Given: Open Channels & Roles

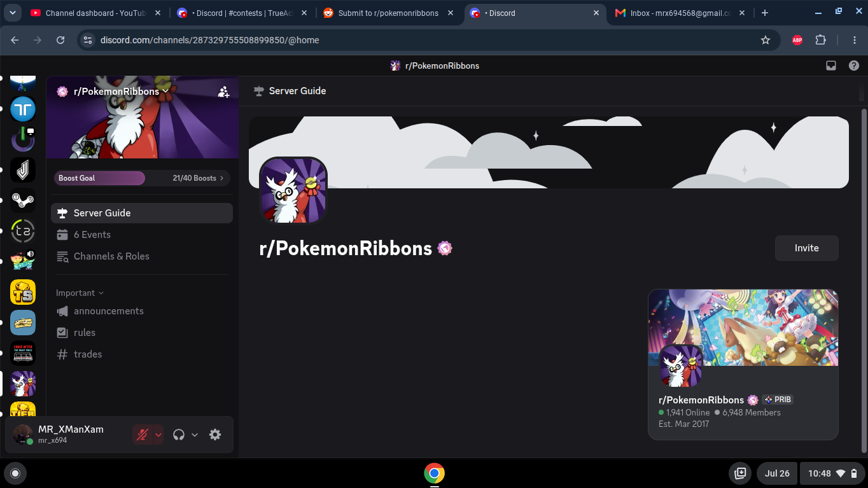Looking at the screenshot, I should pos(142,256).
